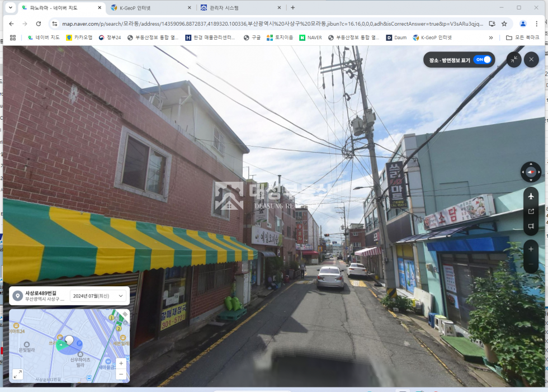The width and height of the screenshot is (548, 392).
Task: Click the address bar URL field
Action: pyautogui.click(x=268, y=23)
